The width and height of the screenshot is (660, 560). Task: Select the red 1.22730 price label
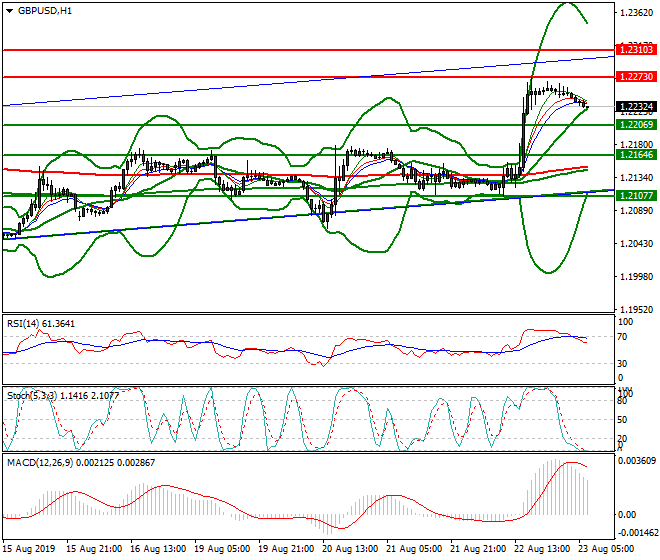click(x=636, y=77)
